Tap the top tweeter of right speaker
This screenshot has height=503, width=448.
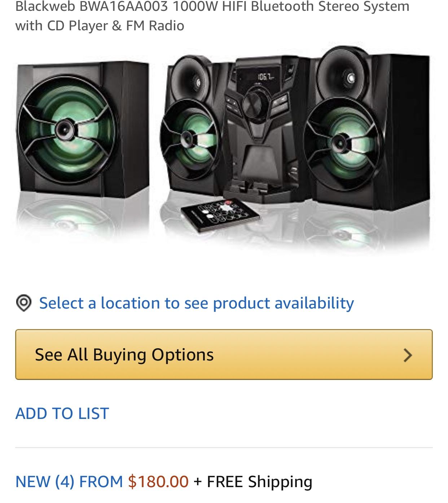pos(346,76)
